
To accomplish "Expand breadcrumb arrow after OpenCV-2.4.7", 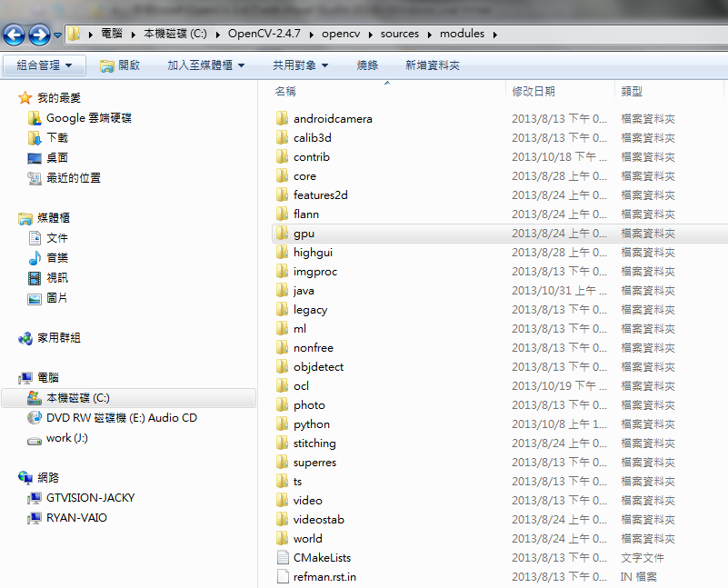I will point(311,35).
